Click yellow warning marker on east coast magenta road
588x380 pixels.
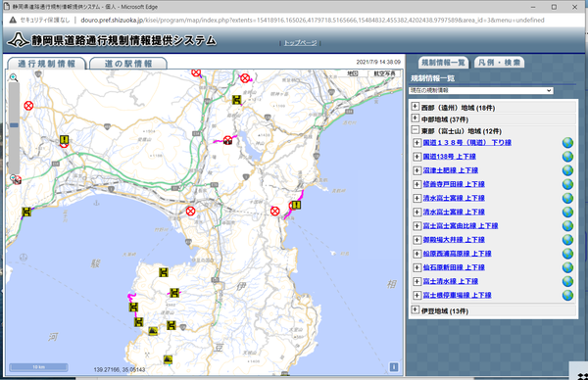(296, 205)
